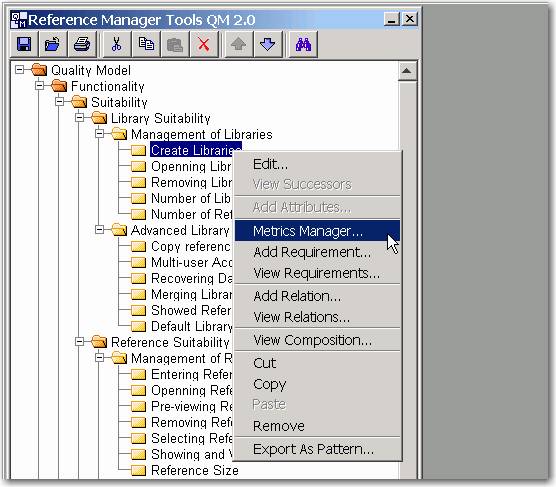Click the blue move down arrow icon

[267, 44]
